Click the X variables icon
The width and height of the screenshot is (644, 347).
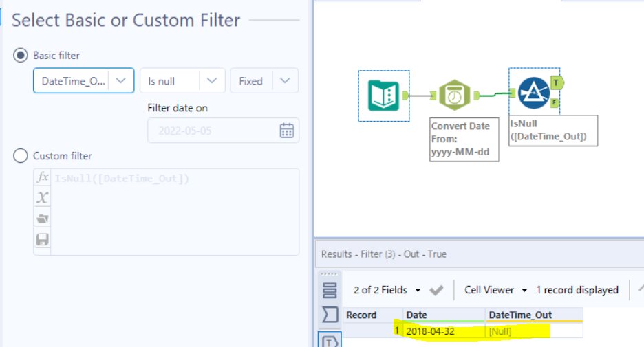point(42,198)
